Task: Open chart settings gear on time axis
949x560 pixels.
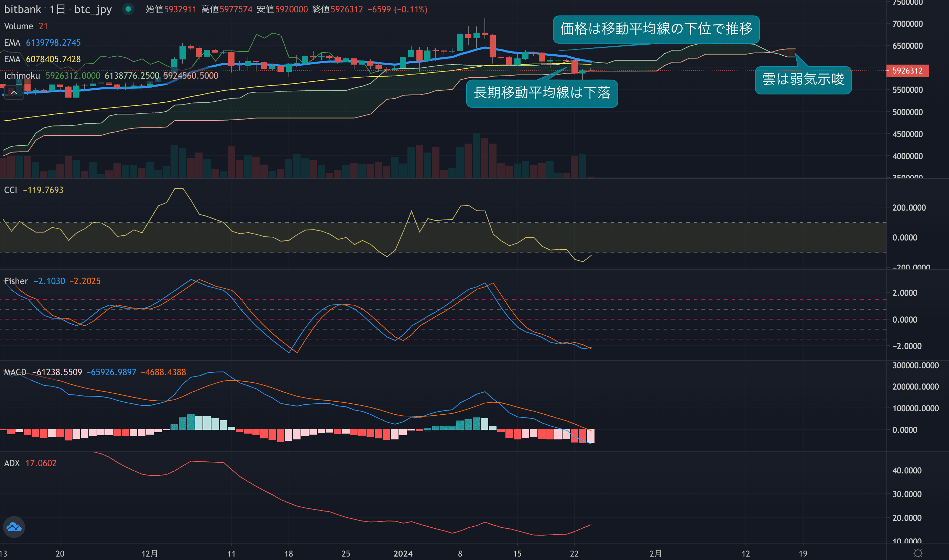Action: [x=918, y=553]
